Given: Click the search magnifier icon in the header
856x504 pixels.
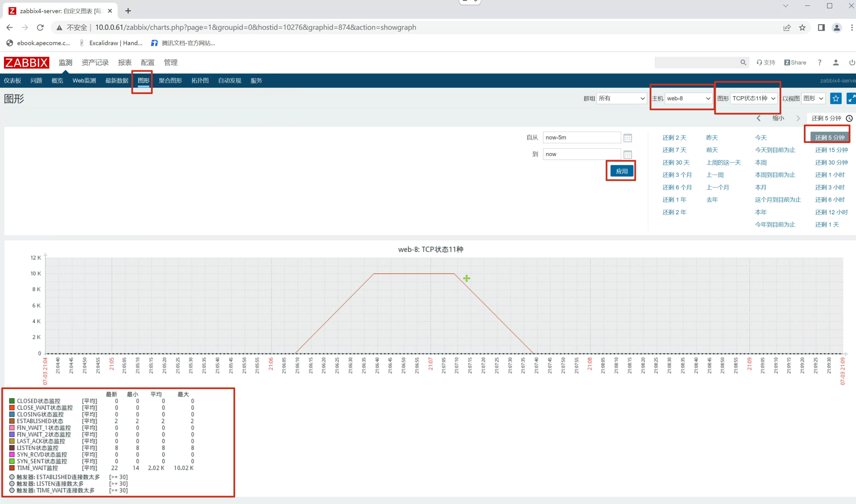Looking at the screenshot, I should 743,62.
